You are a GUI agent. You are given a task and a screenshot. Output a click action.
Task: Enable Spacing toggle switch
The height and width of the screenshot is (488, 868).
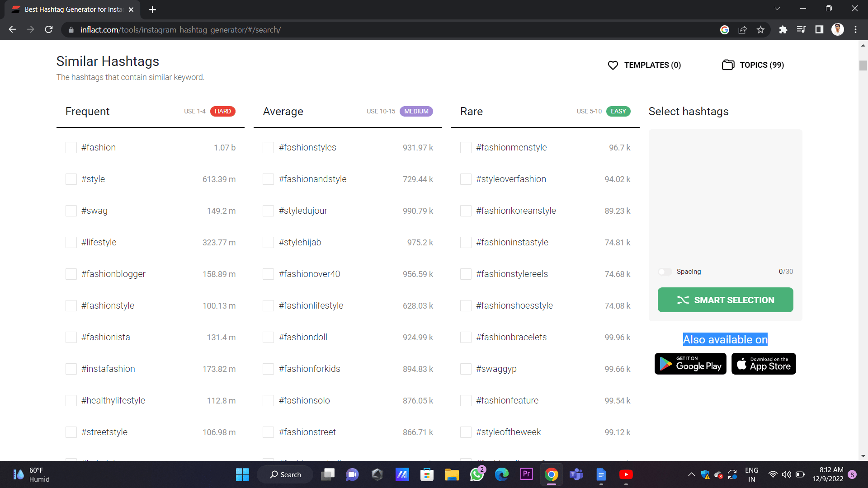pyautogui.click(x=664, y=272)
